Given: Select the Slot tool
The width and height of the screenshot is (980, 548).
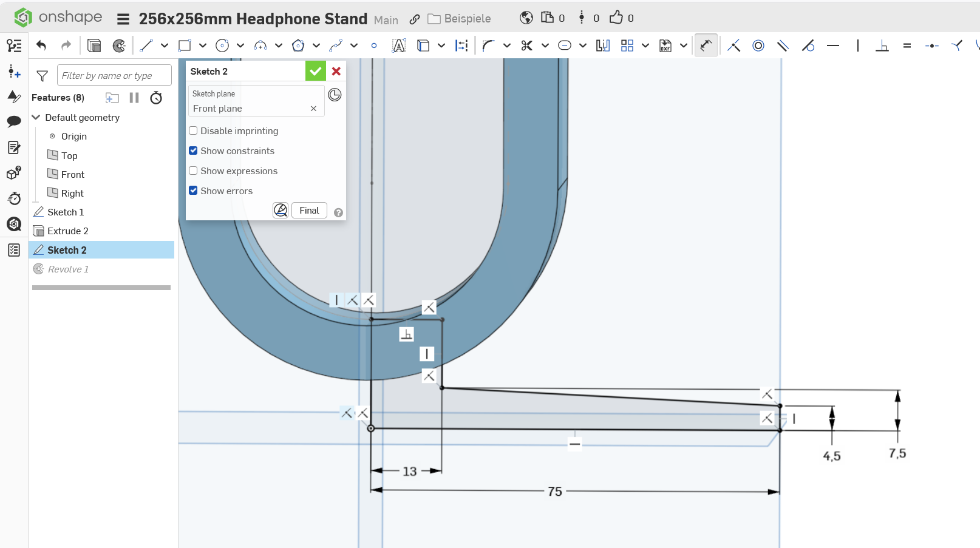Looking at the screenshot, I should click(x=565, y=46).
